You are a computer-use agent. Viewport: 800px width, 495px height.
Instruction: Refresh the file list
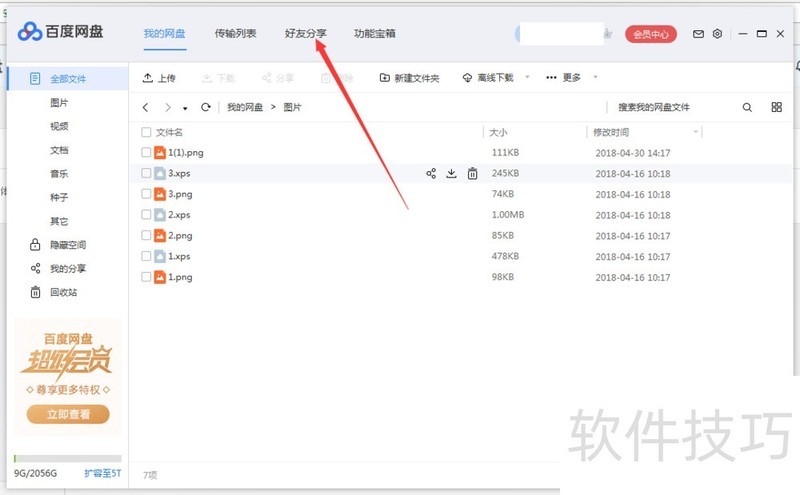tap(206, 107)
